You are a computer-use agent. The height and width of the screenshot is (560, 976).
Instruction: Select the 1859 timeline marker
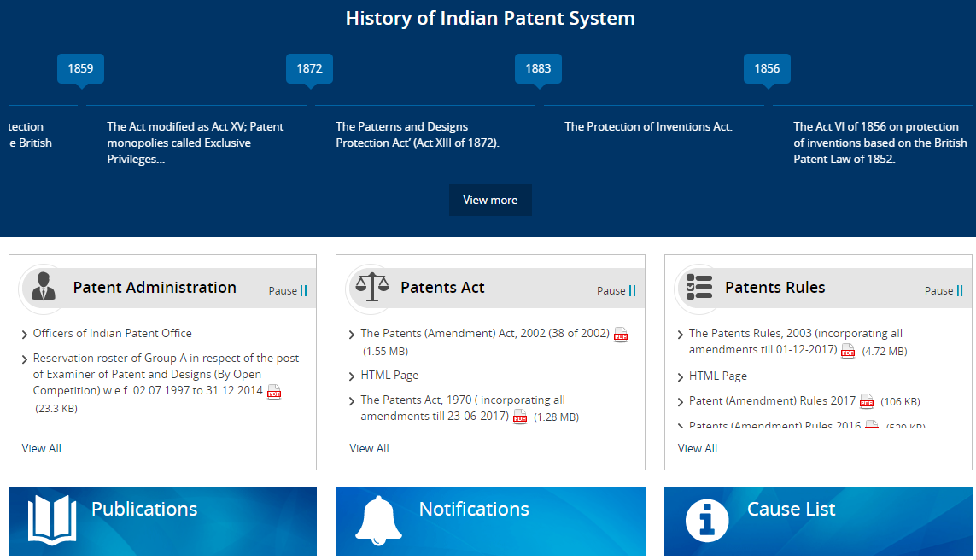point(80,68)
